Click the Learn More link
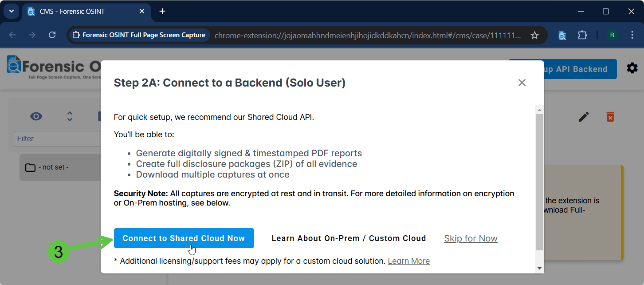This screenshot has height=285, width=644. [x=408, y=261]
